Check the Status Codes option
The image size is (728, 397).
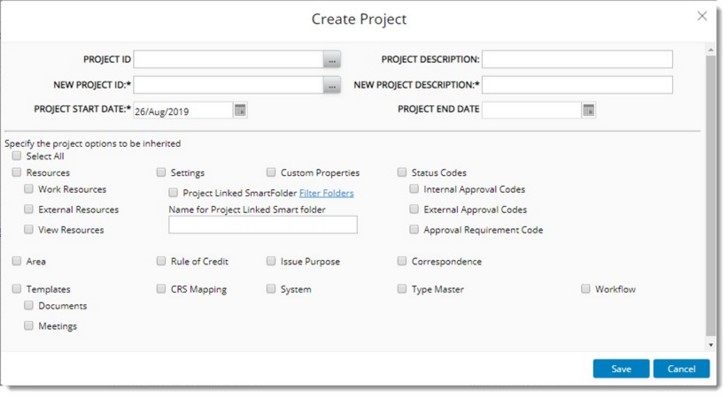[402, 172]
